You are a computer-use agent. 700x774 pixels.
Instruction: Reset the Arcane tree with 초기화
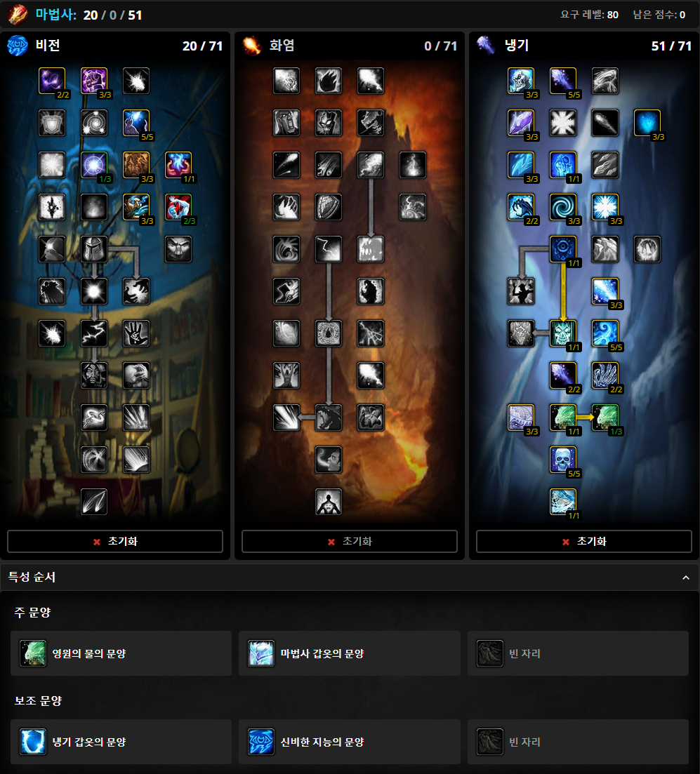115,542
